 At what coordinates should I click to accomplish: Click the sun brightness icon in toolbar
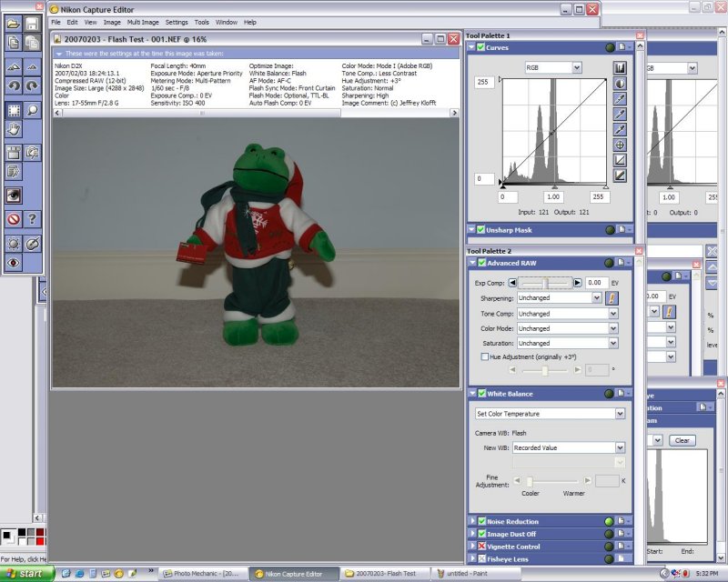click(x=14, y=244)
